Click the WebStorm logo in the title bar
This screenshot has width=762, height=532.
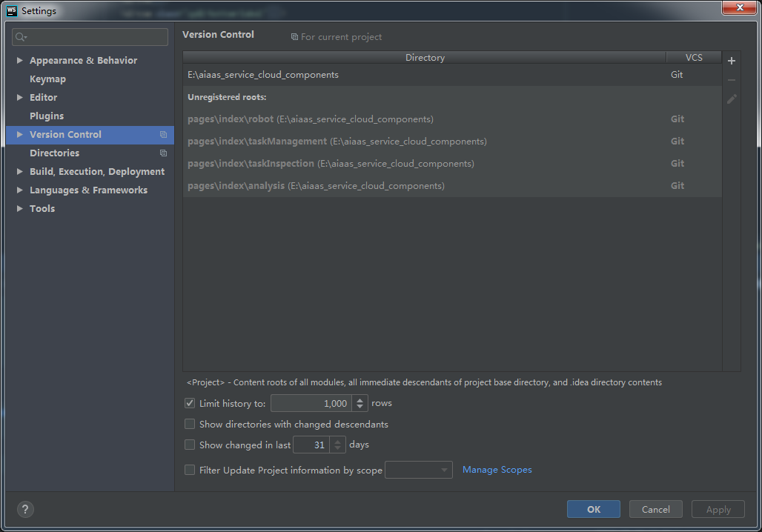point(12,10)
